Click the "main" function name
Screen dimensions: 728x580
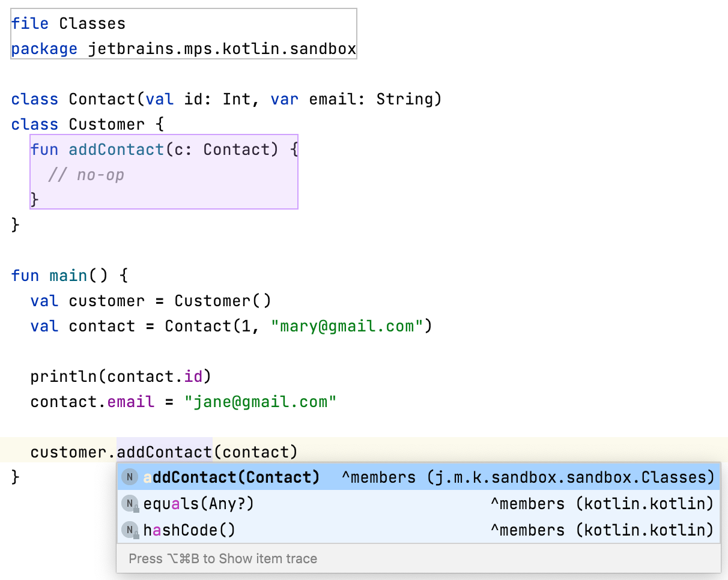[x=68, y=276]
